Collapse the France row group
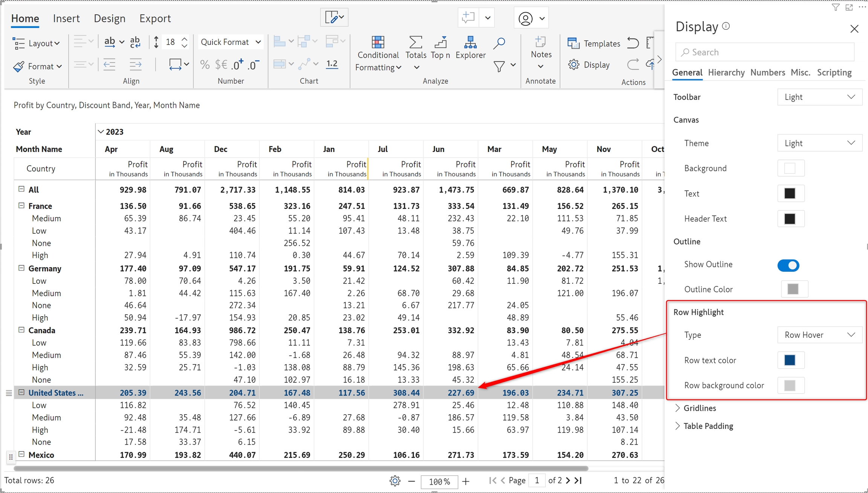Viewport: 868px width, 493px height. point(21,206)
